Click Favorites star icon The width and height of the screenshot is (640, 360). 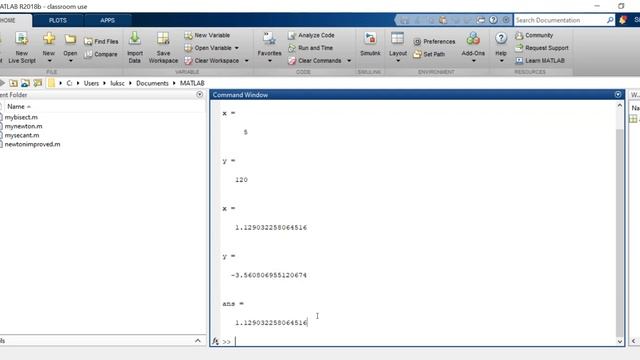tap(269, 39)
